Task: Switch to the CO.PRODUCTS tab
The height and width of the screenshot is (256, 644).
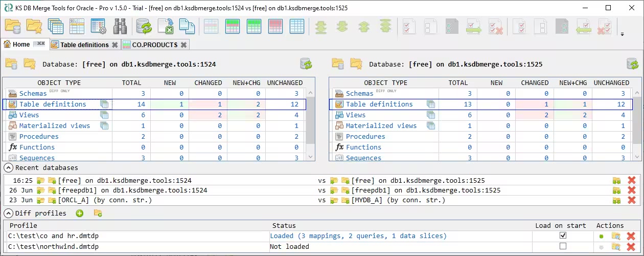Action: [154, 45]
